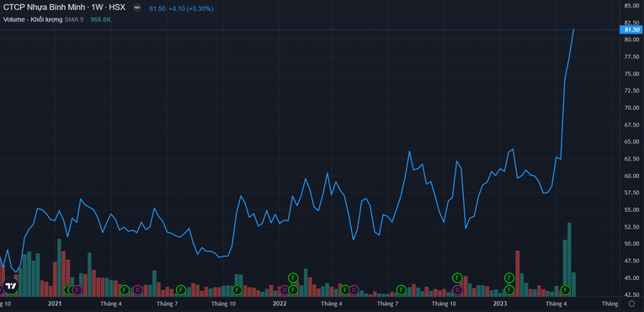
Task: Click the 81.50 +4.10 (+5.30%) price readout
Action: click(x=181, y=8)
